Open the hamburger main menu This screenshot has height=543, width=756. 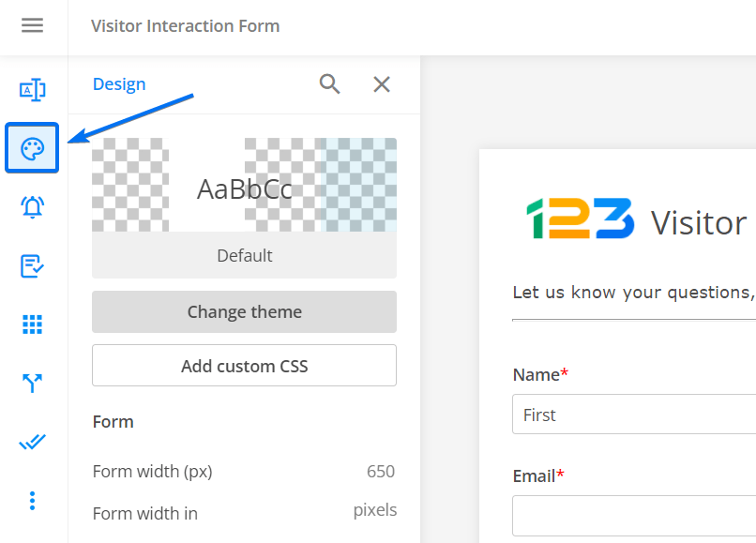point(33,25)
